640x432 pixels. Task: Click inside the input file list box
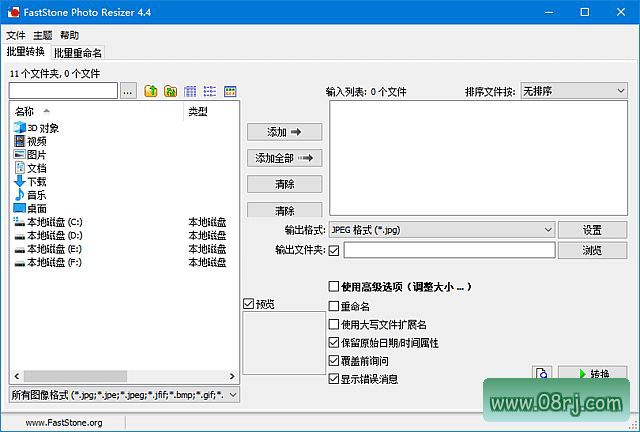[x=478, y=158]
